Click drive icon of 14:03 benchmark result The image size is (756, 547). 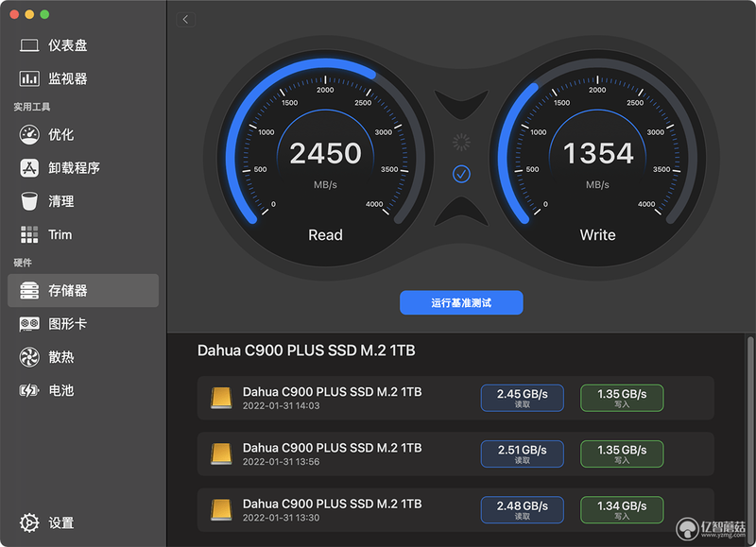[221, 398]
